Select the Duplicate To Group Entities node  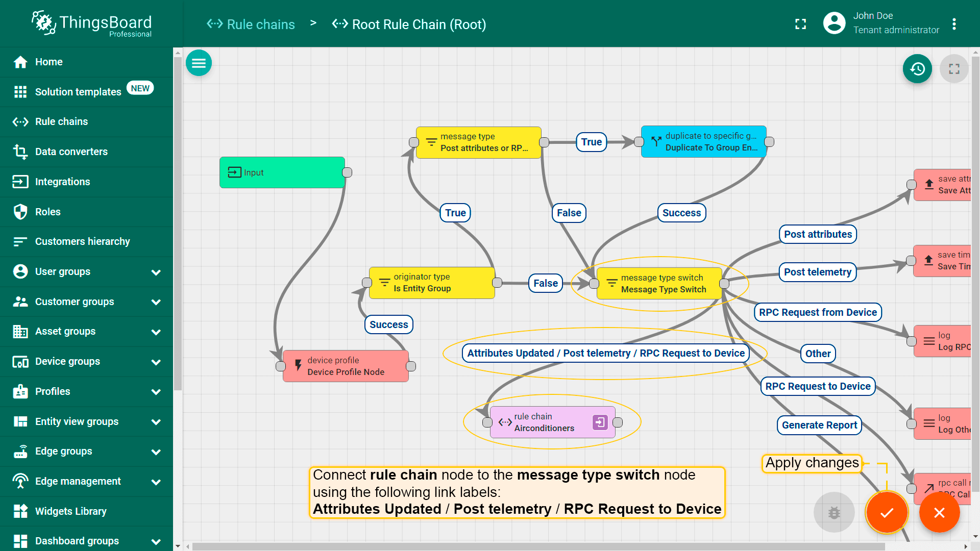pyautogui.click(x=704, y=142)
